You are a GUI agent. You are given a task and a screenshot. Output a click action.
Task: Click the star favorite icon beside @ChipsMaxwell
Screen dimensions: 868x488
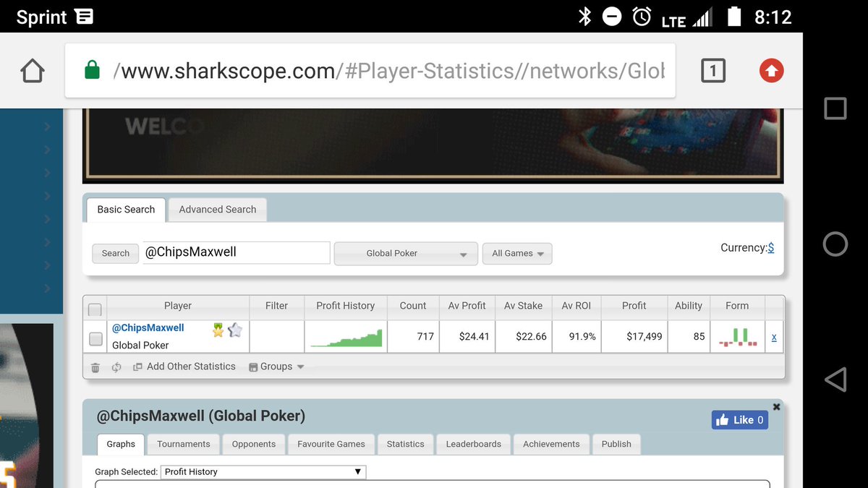[234, 330]
